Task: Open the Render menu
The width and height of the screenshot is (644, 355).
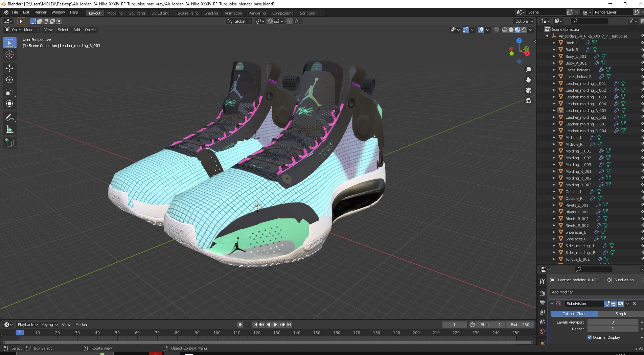Action: 40,12
